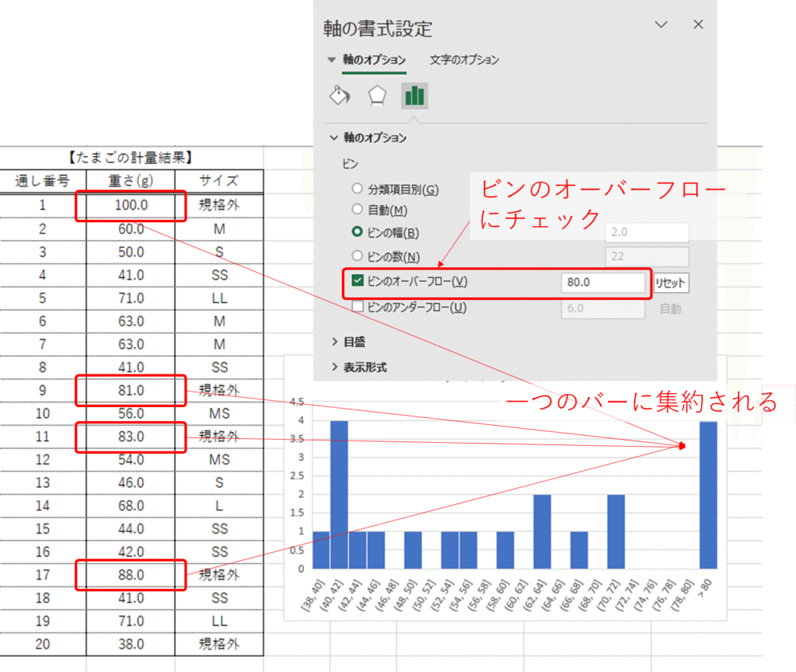Click the リセット button for overflow
Image resolution: width=796 pixels, height=672 pixels.
tap(670, 283)
